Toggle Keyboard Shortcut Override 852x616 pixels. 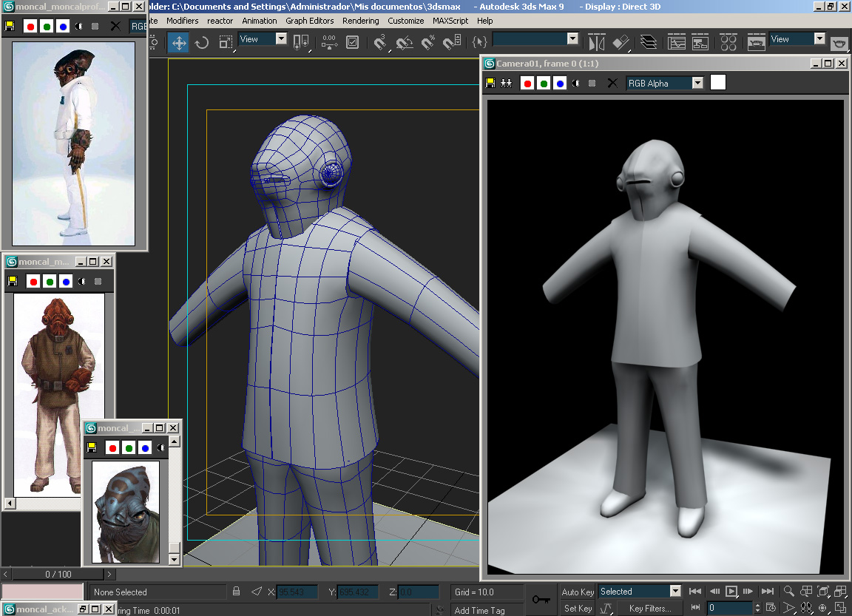point(353,42)
